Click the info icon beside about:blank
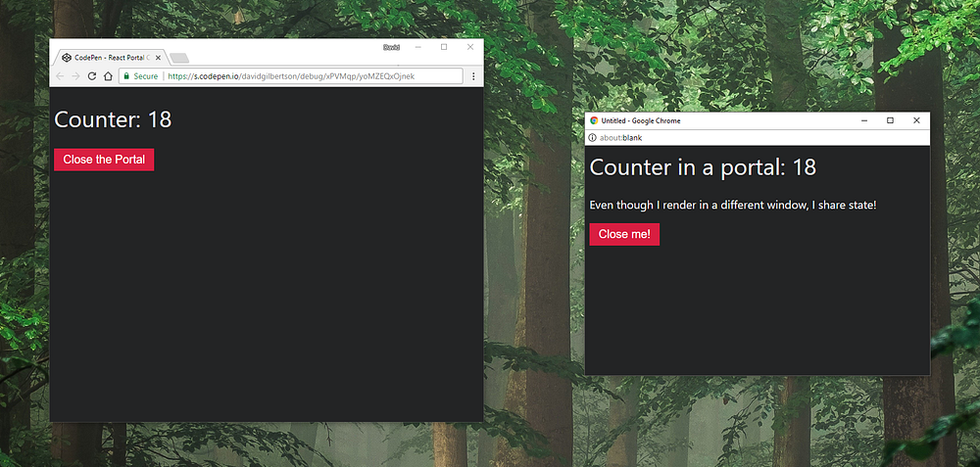The image size is (980, 467). coord(593,138)
